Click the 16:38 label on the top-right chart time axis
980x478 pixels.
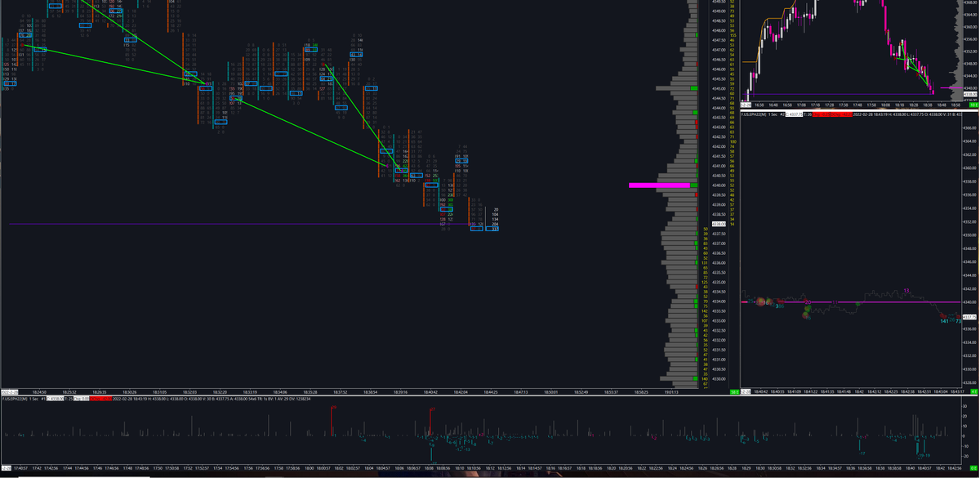759,106
